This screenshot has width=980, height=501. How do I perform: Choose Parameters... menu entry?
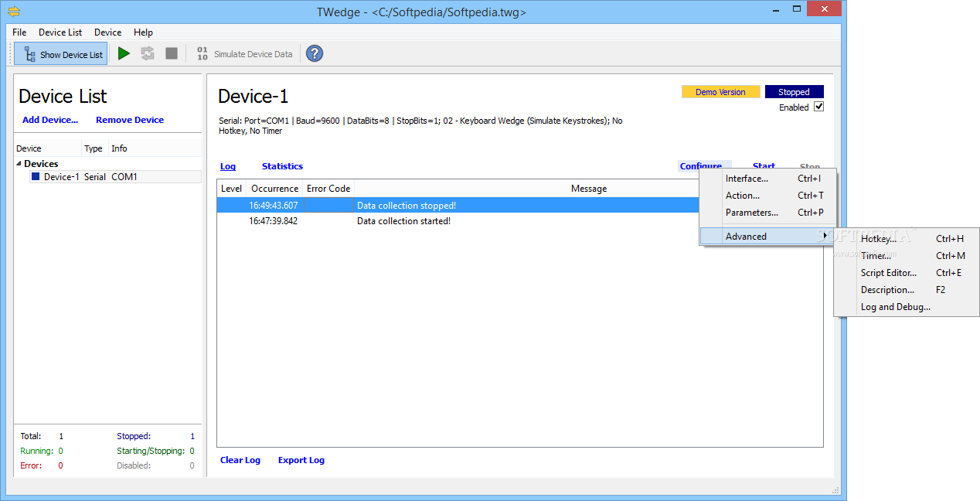[x=767, y=213]
